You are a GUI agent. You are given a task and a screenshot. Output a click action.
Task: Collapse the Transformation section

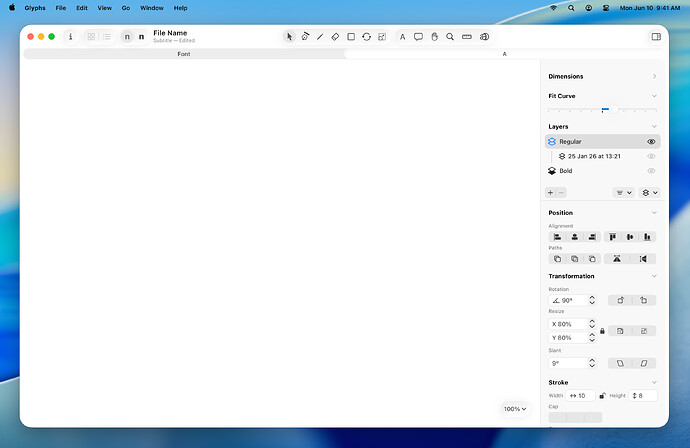click(654, 276)
